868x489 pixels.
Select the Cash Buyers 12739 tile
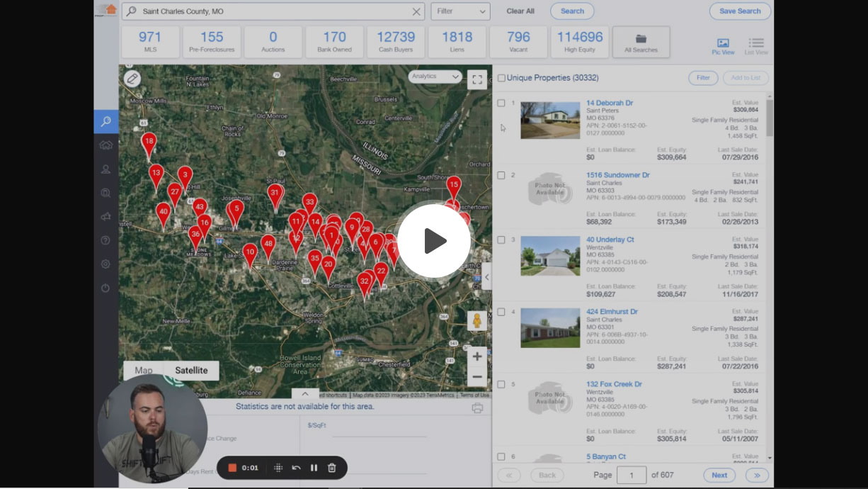396,42
